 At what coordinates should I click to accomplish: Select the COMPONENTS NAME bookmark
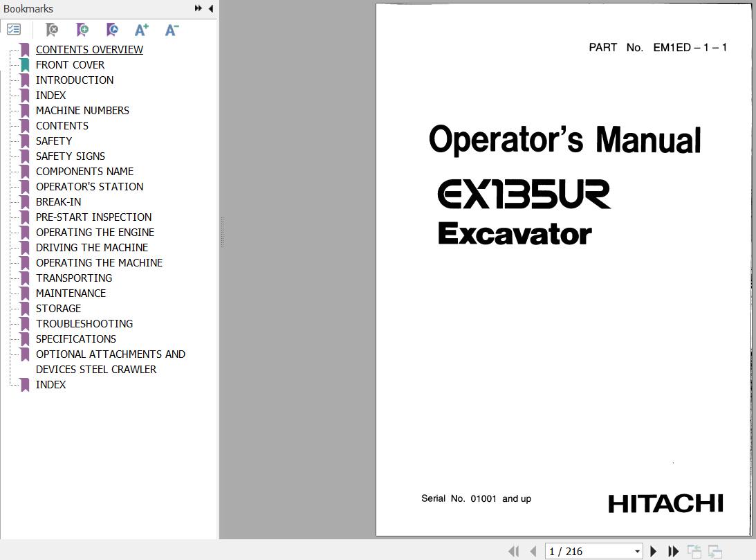tap(85, 171)
